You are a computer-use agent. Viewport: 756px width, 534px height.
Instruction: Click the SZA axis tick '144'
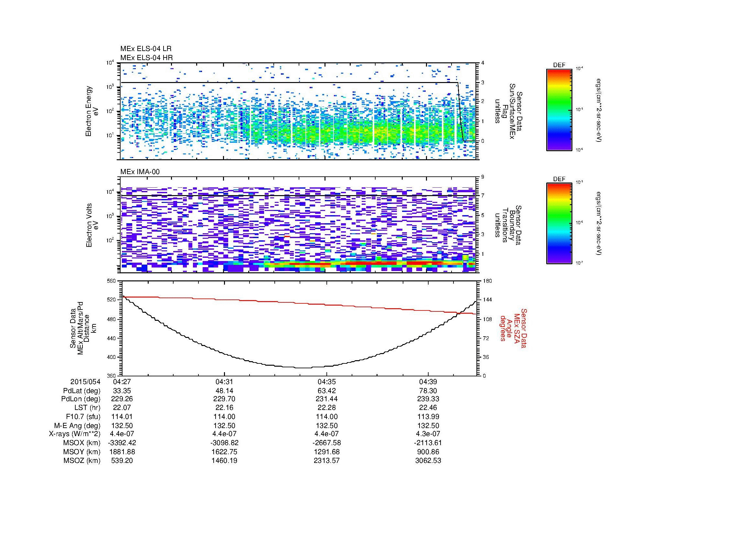coord(487,300)
